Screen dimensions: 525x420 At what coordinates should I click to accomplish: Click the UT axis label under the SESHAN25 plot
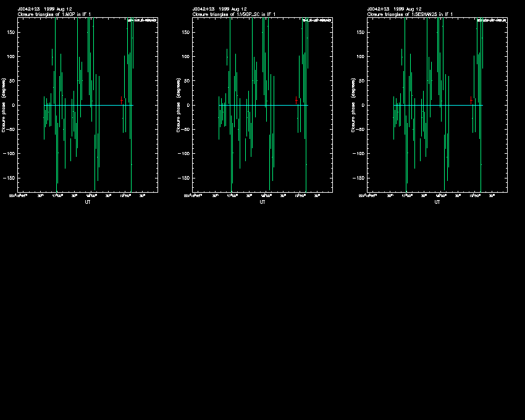pos(437,202)
